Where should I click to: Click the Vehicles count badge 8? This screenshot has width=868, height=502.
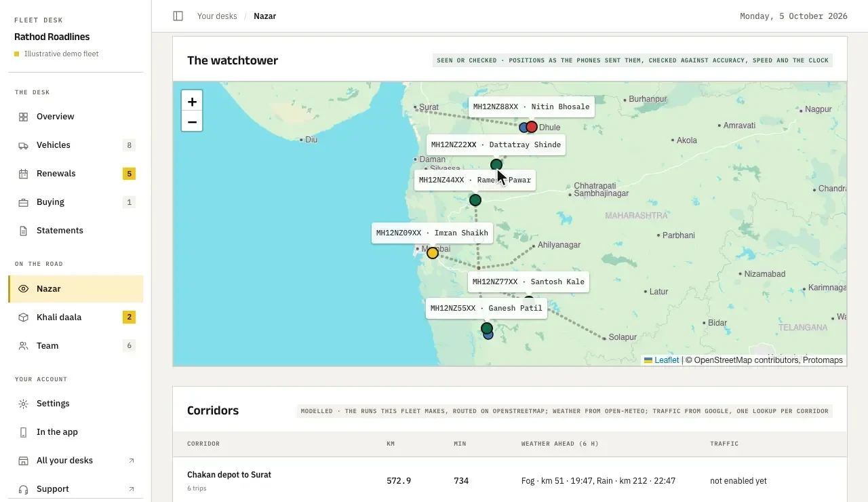pos(129,145)
